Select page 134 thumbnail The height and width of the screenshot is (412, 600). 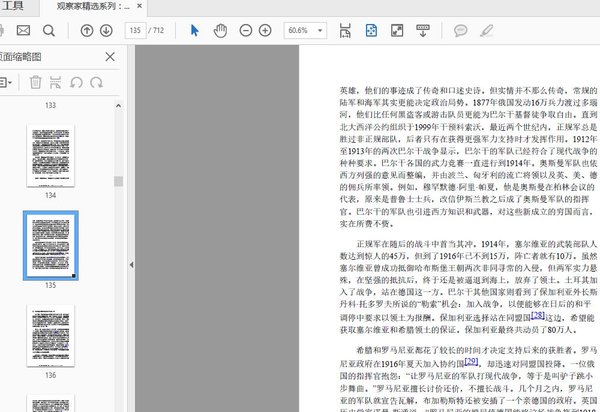[52, 154]
